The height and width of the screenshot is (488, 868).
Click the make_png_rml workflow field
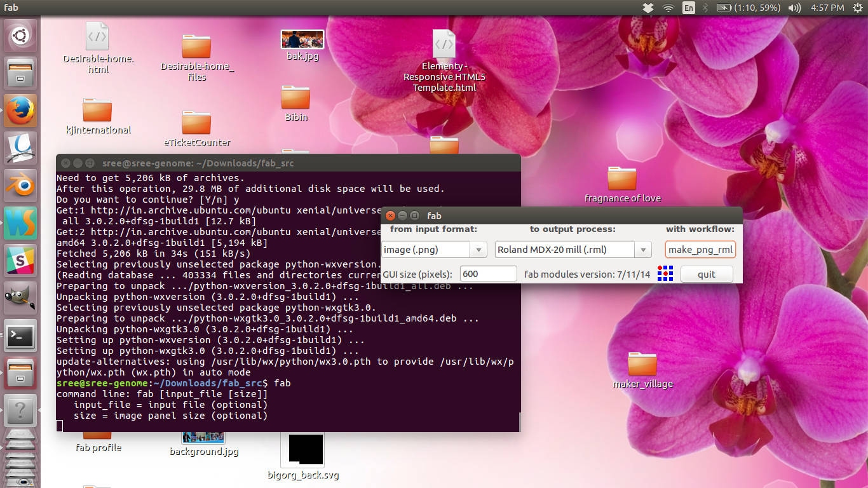pyautogui.click(x=700, y=250)
